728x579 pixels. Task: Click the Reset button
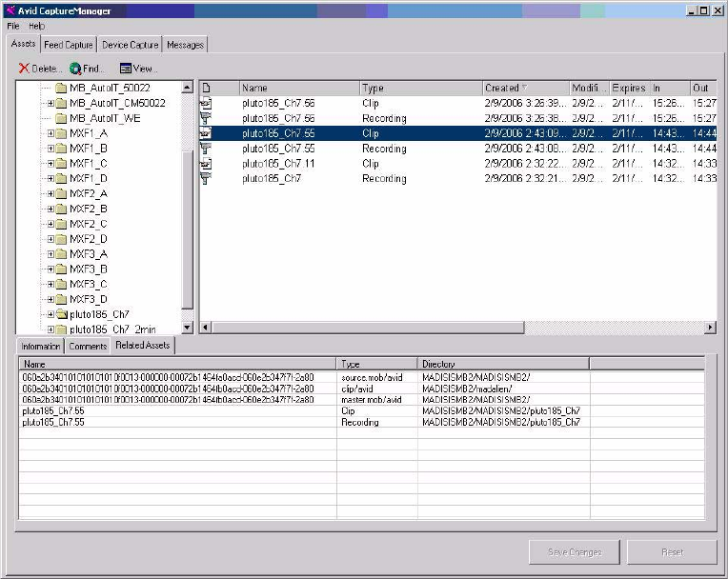tap(672, 552)
